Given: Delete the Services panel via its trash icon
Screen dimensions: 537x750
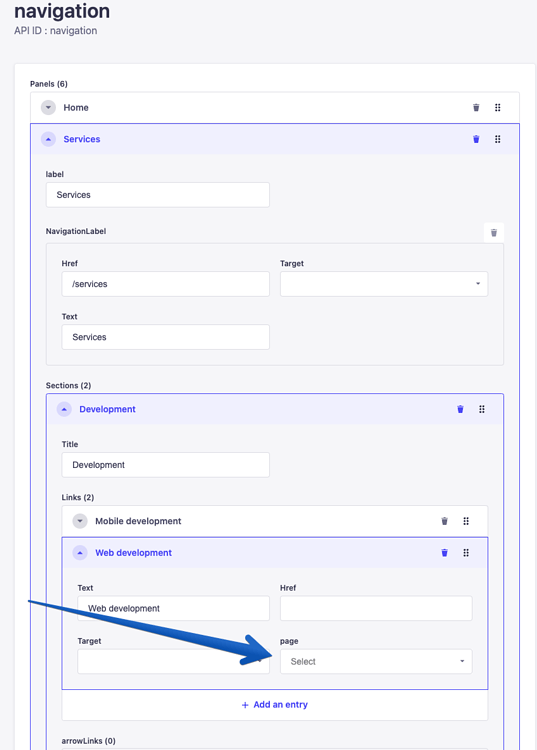Looking at the screenshot, I should [476, 139].
